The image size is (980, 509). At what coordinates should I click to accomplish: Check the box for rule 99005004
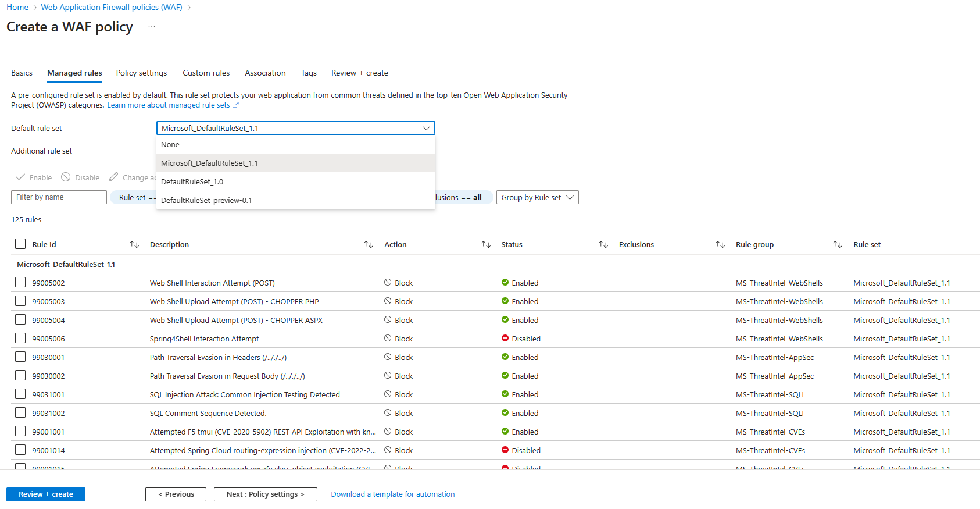tap(20, 319)
